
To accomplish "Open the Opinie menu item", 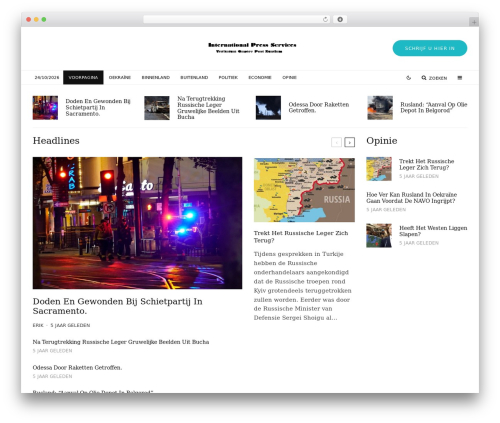I will [x=289, y=77].
